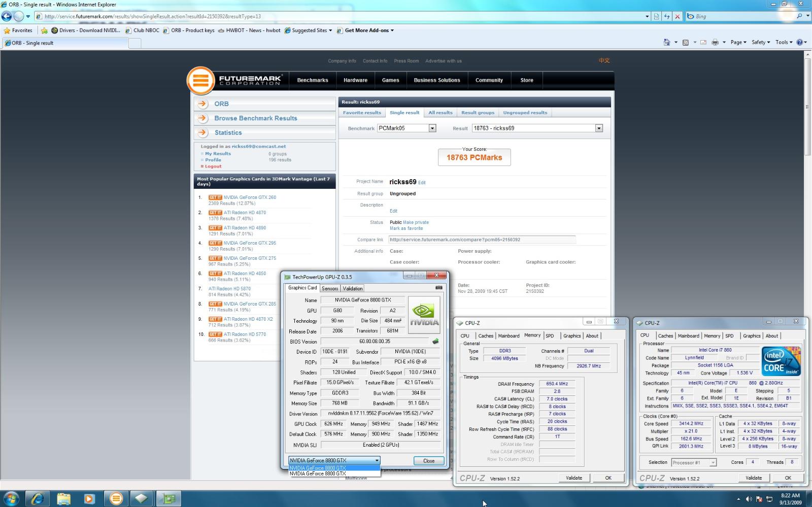Open SPD tab in the Memory CPU-Z window
This screenshot has width=812, height=507.
coord(550,335)
